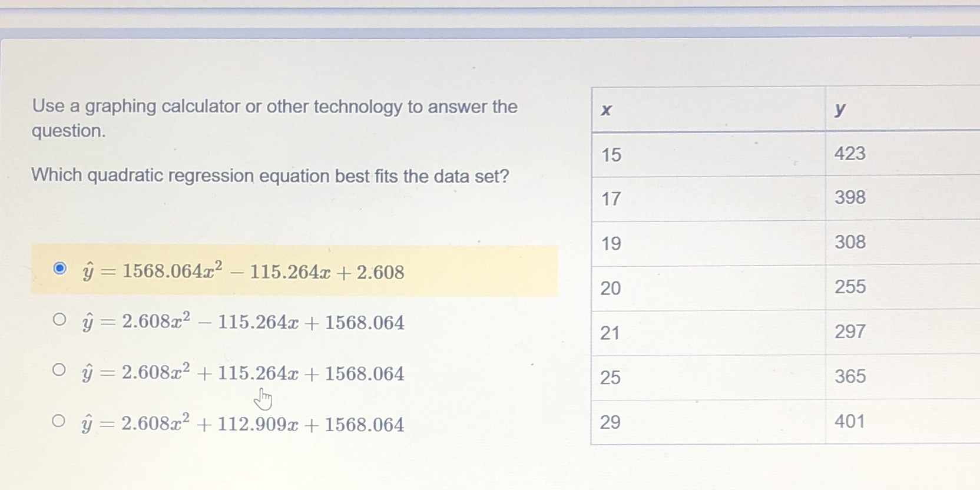Select the value 308 in the table
Screen dimensions: 980x490
[x=850, y=241]
